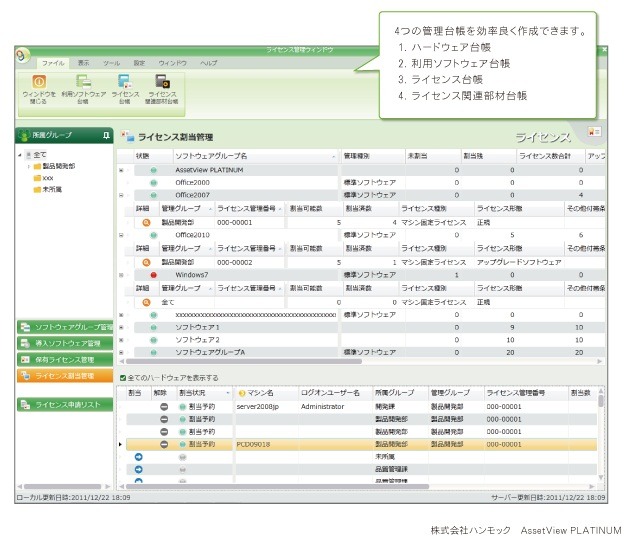This screenshot has height=539, width=628.
Task: Click the green status dot for Office2010
Action: pyautogui.click(x=153, y=235)
